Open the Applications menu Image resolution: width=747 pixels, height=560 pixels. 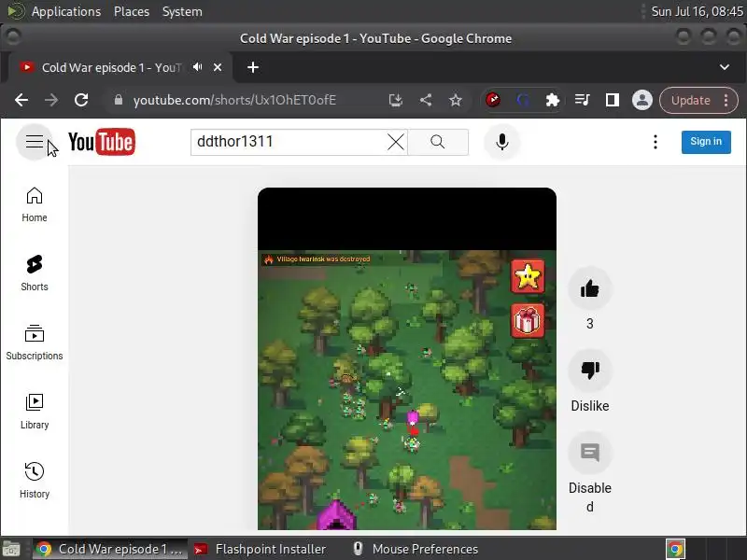coord(66,11)
